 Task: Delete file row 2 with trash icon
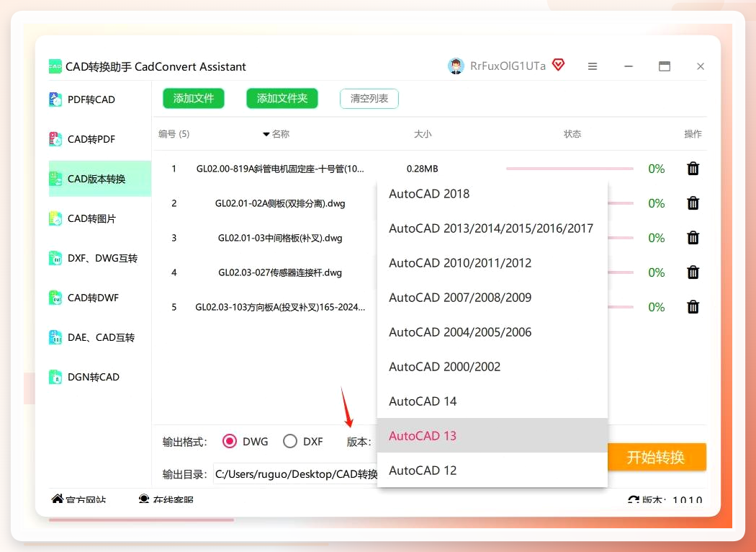pos(693,203)
